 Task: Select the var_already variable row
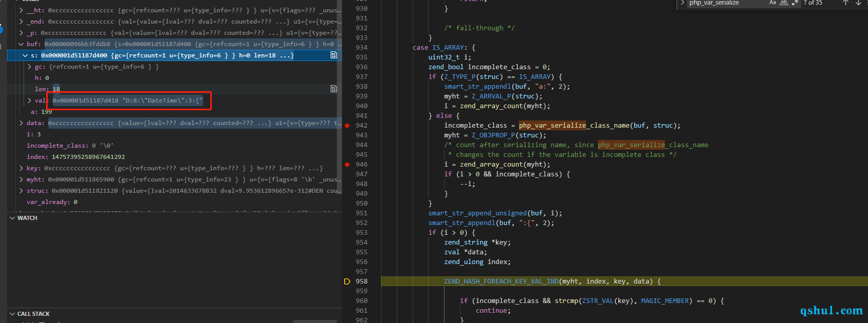(x=174, y=202)
